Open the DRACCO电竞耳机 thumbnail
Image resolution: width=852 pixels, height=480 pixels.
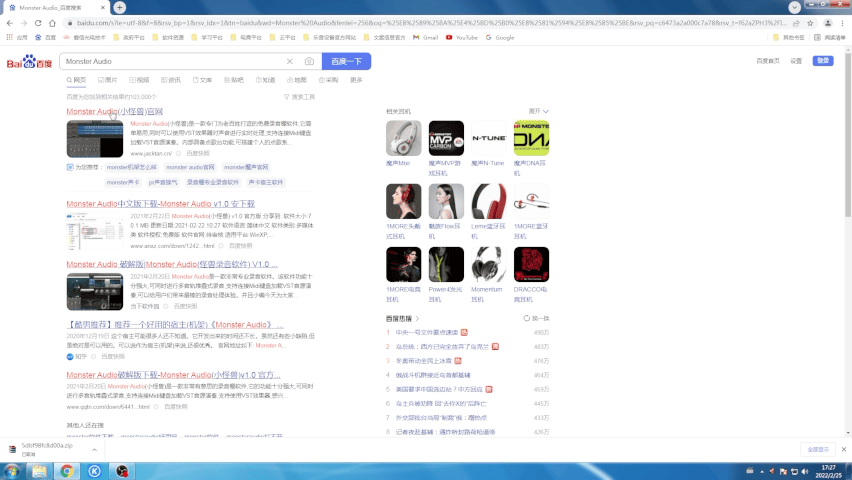click(x=531, y=265)
